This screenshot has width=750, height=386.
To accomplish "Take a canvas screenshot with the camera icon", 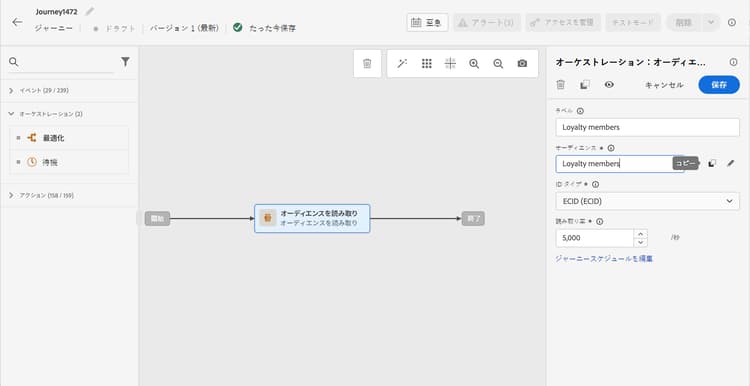I will click(x=522, y=64).
